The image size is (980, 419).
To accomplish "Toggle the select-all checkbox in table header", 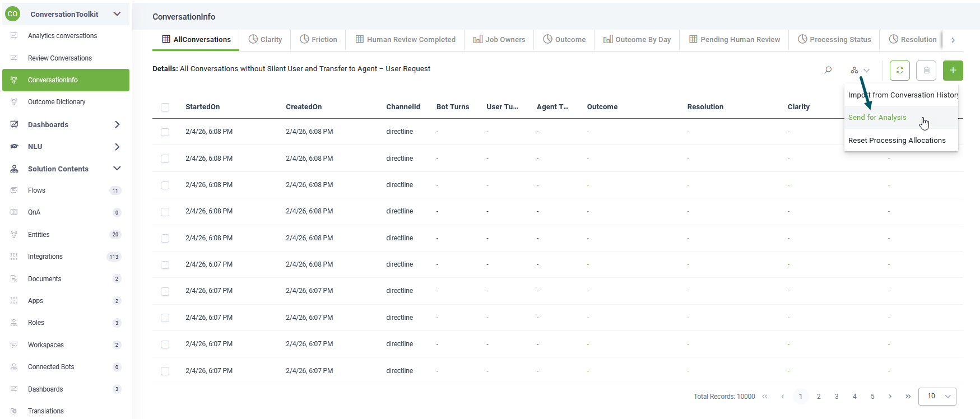I will coord(165,107).
